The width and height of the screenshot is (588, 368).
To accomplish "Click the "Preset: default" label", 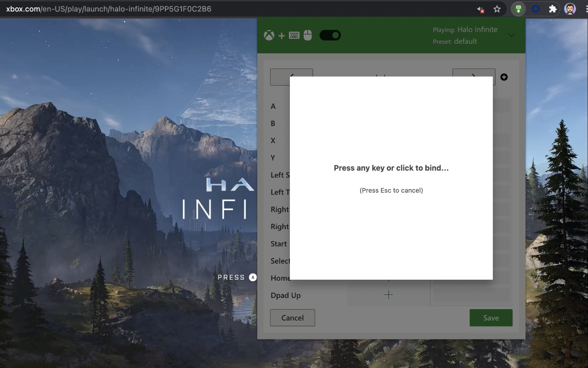I will pyautogui.click(x=455, y=41).
